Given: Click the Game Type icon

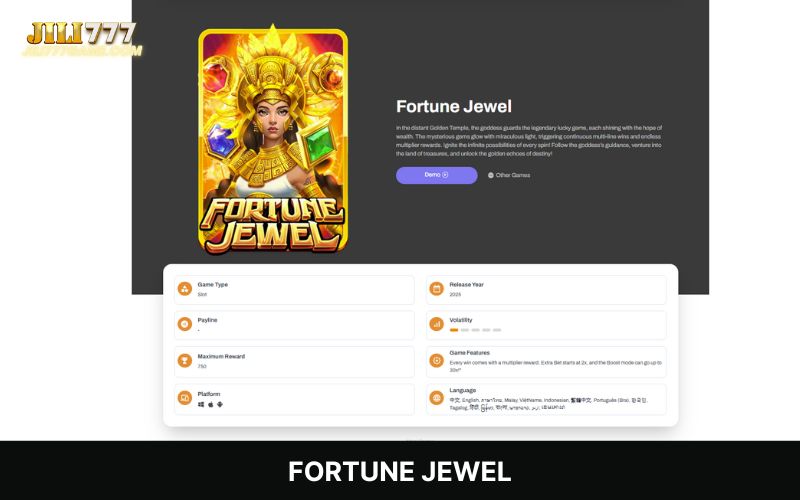Looking at the screenshot, I should tap(185, 289).
